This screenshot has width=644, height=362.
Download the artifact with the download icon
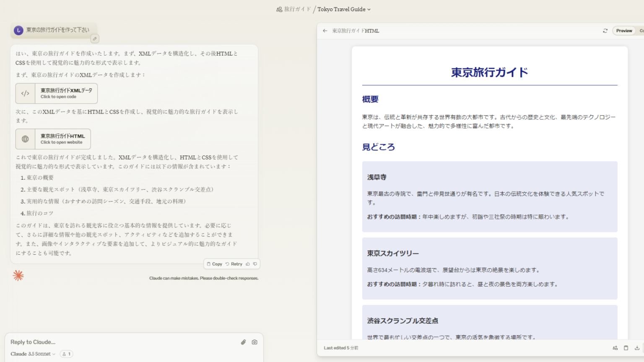pos(637,348)
